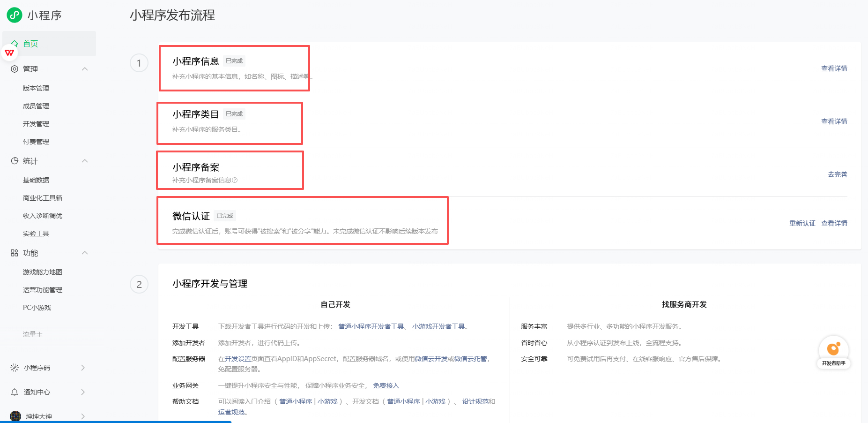This screenshot has width=868, height=423.
Task: Open 运营功能管理 from the sidebar
Action: coord(42,289)
